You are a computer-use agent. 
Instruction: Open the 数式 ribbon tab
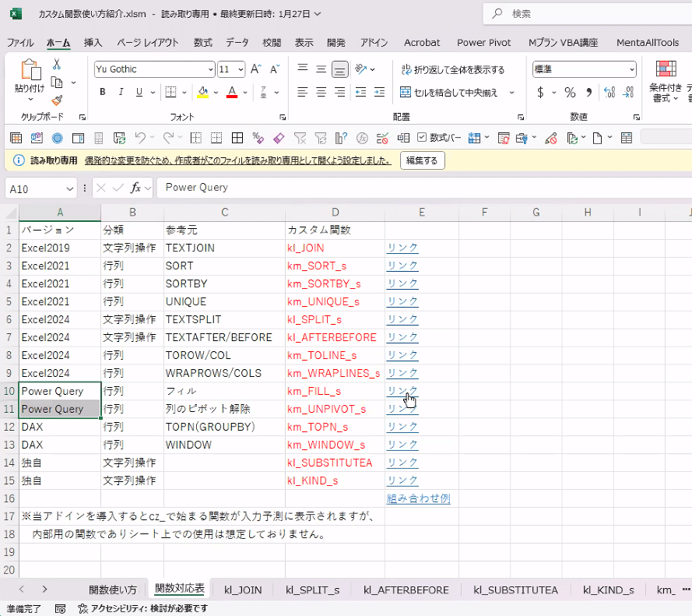tap(202, 43)
